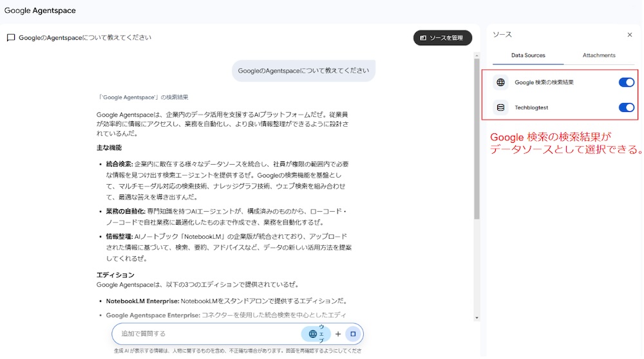
Task: Toggle the Techblogtest source switch
Action: coord(626,107)
